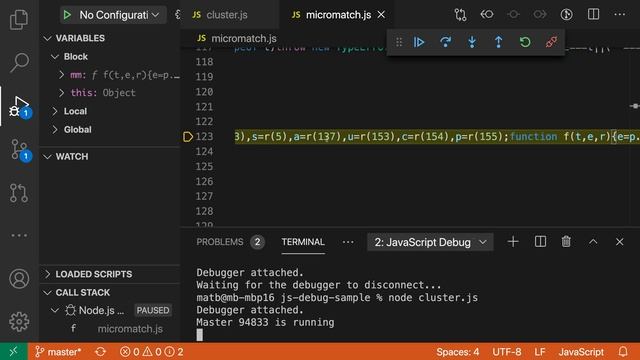Screen dimensions: 640x360
Task: Close the micromatch.js tab
Action: click(381, 15)
